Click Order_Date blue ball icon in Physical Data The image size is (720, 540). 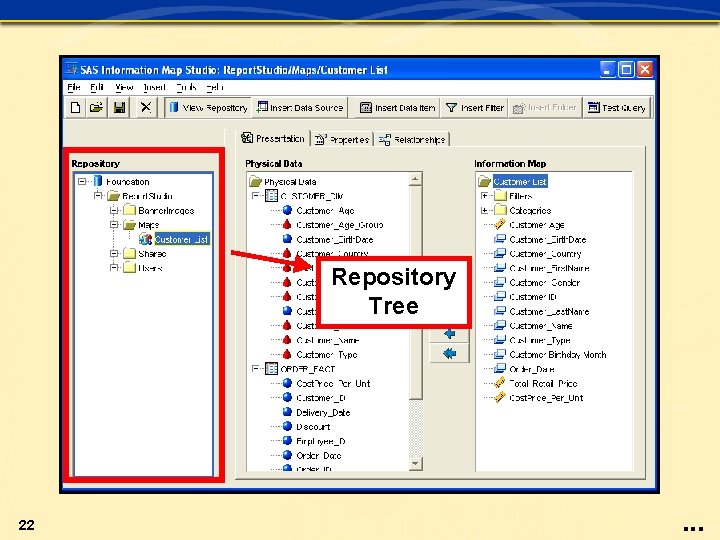[287, 455]
